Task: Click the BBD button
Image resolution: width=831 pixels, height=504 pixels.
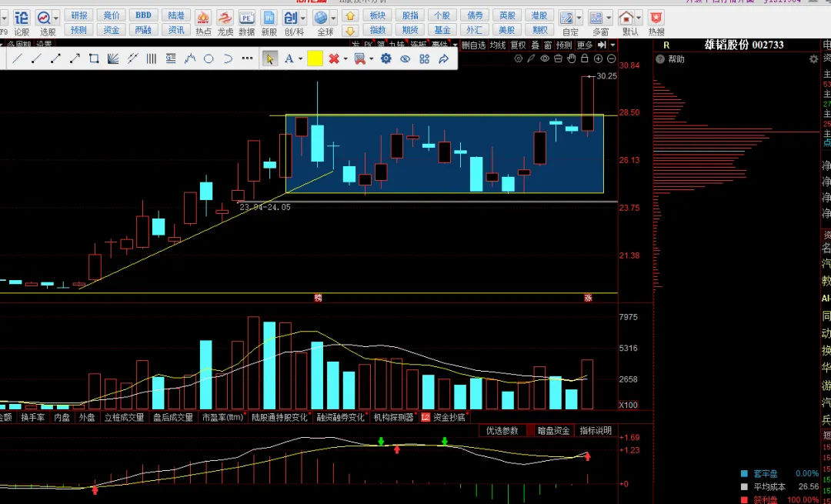Action: (144, 15)
